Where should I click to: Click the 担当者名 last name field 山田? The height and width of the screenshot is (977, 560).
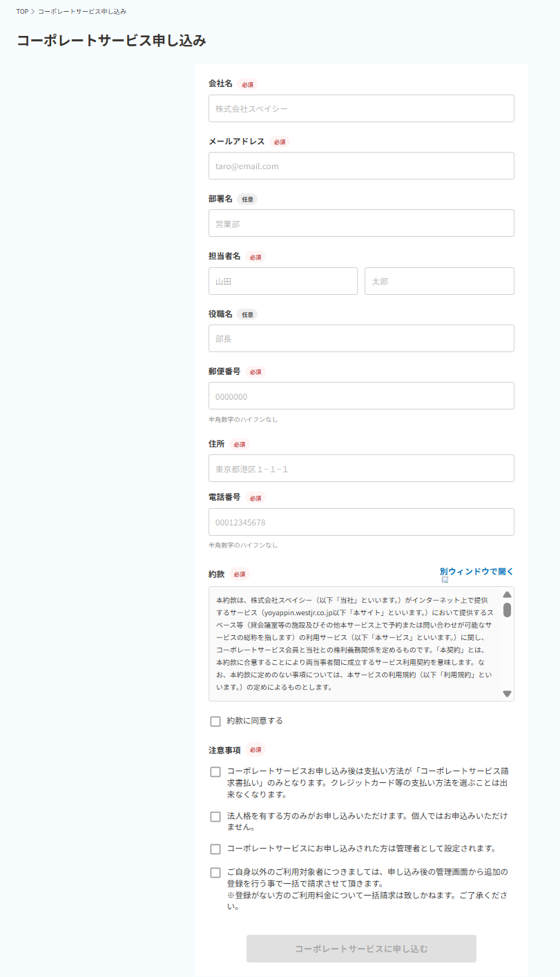(x=283, y=281)
